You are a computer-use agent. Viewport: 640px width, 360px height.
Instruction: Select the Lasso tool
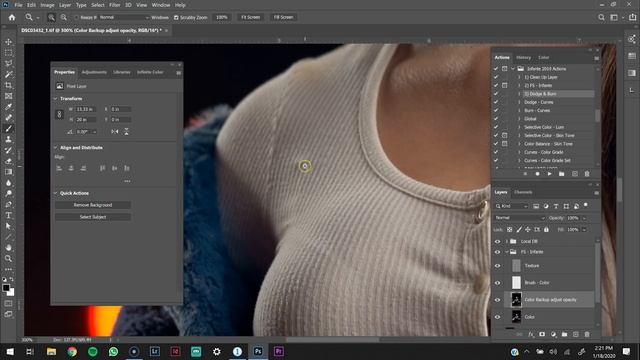tap(8, 63)
